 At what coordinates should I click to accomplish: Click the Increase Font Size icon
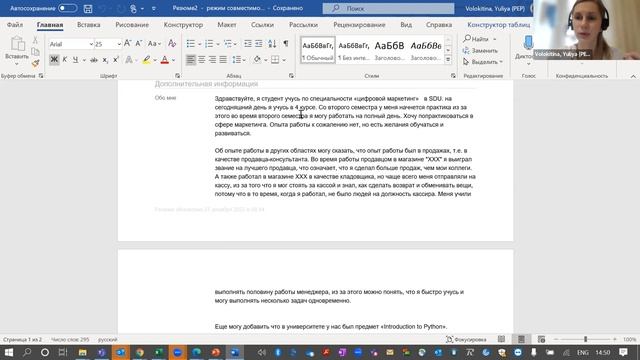pos(127,43)
